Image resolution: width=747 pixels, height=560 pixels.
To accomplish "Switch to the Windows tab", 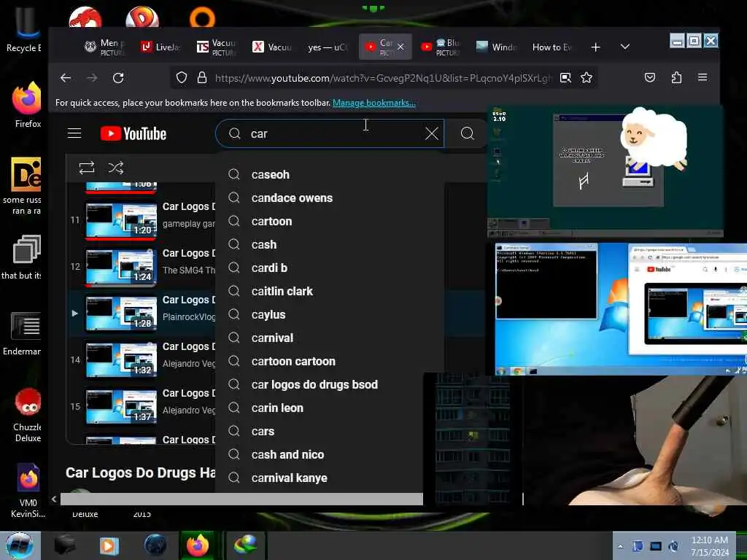I will [x=497, y=47].
